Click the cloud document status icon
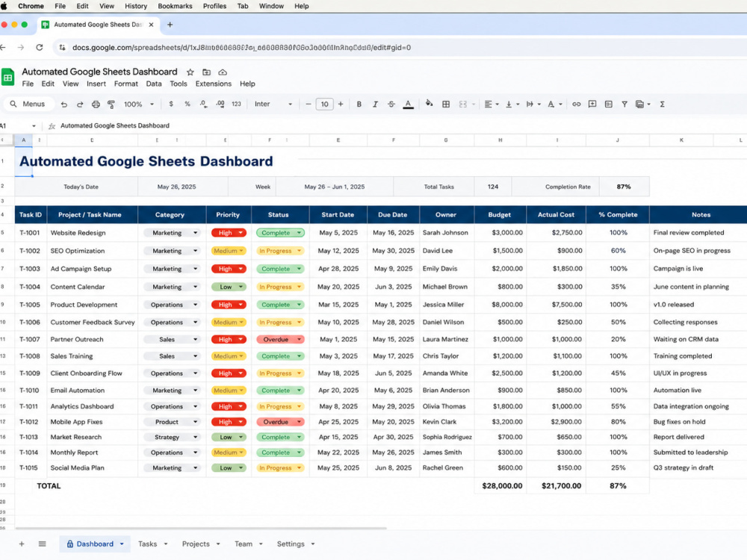Image resolution: width=747 pixels, height=560 pixels. 223,72
